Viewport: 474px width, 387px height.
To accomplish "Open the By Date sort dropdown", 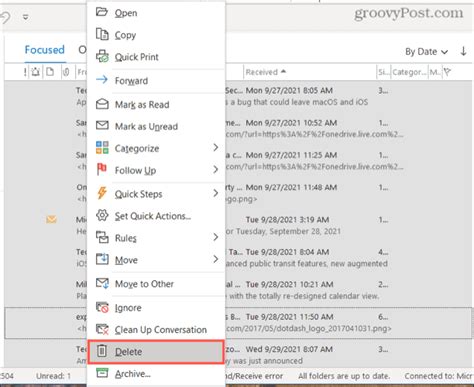I will (426, 52).
